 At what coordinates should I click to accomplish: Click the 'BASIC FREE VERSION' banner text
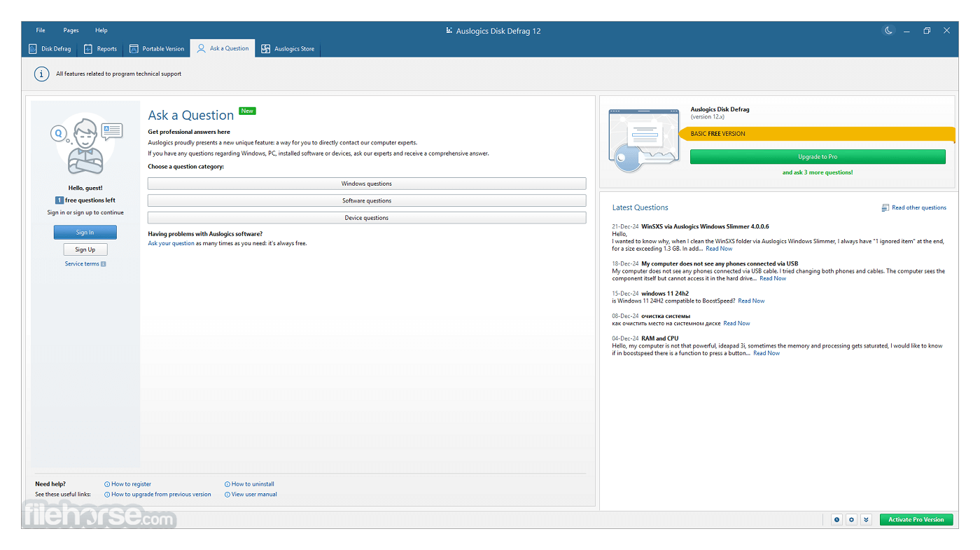(717, 134)
